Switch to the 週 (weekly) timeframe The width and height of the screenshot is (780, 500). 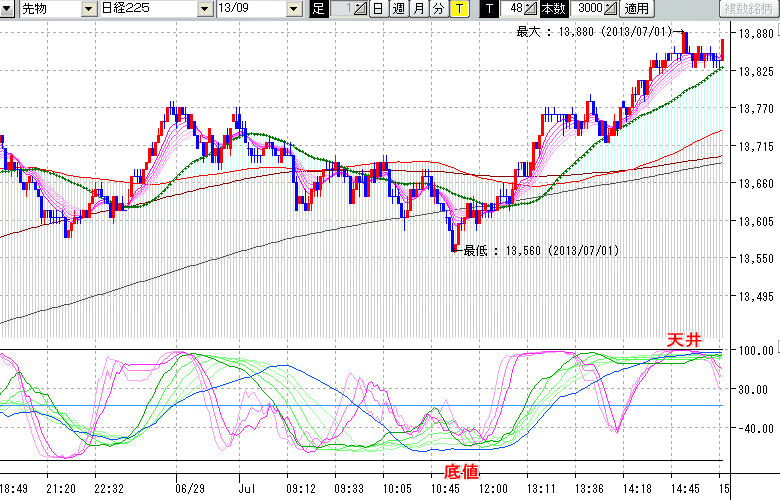coord(398,9)
